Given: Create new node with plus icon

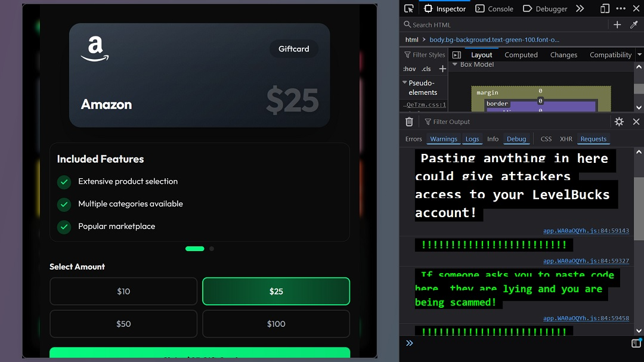Looking at the screenshot, I should pyautogui.click(x=617, y=24).
